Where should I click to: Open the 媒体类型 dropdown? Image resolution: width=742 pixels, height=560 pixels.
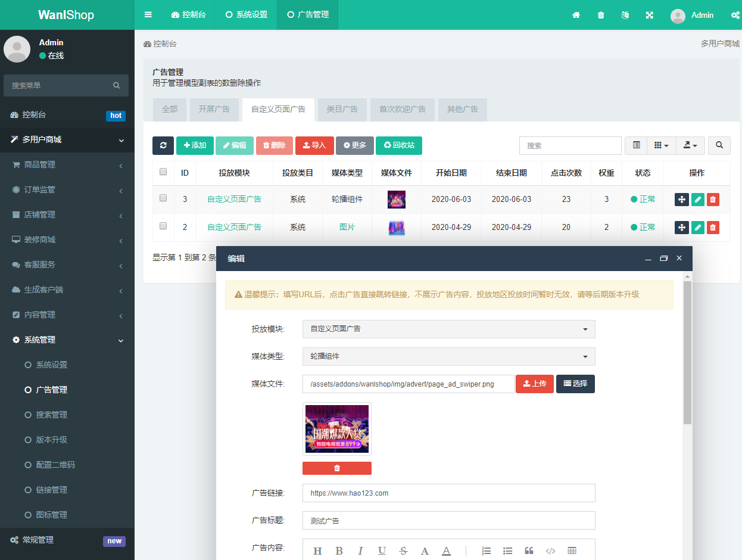point(449,356)
